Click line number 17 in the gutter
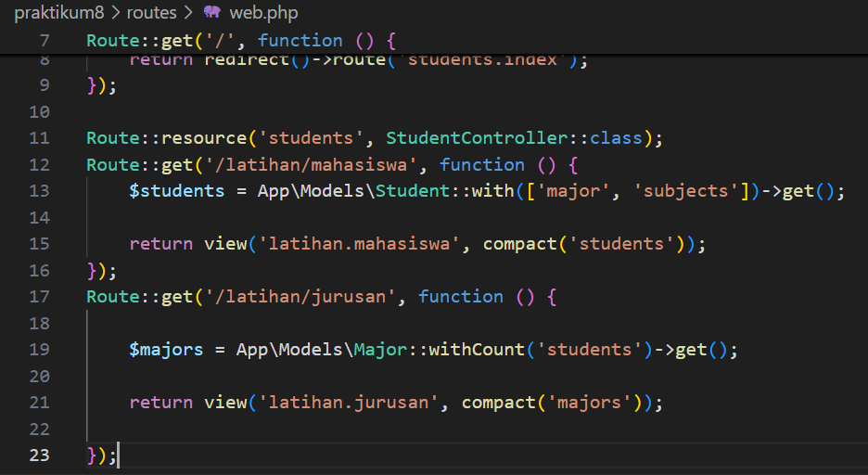The width and height of the screenshot is (868, 475). coord(39,297)
